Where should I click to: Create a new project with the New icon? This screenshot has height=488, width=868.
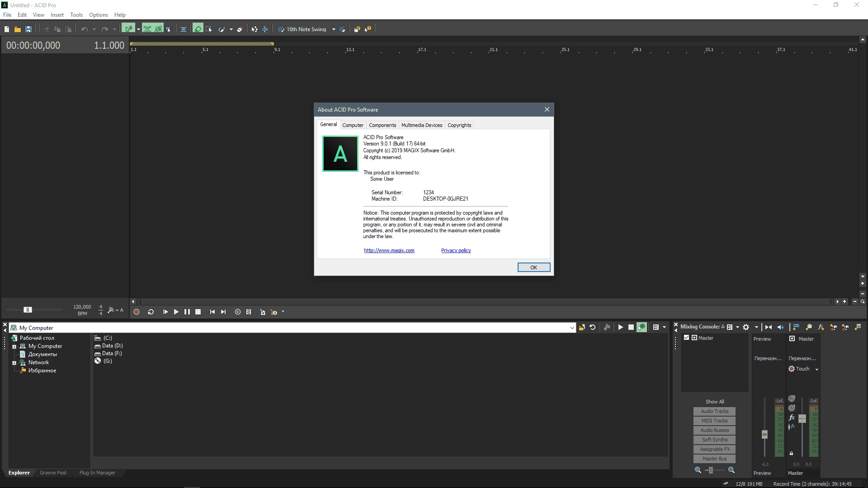pos(7,29)
